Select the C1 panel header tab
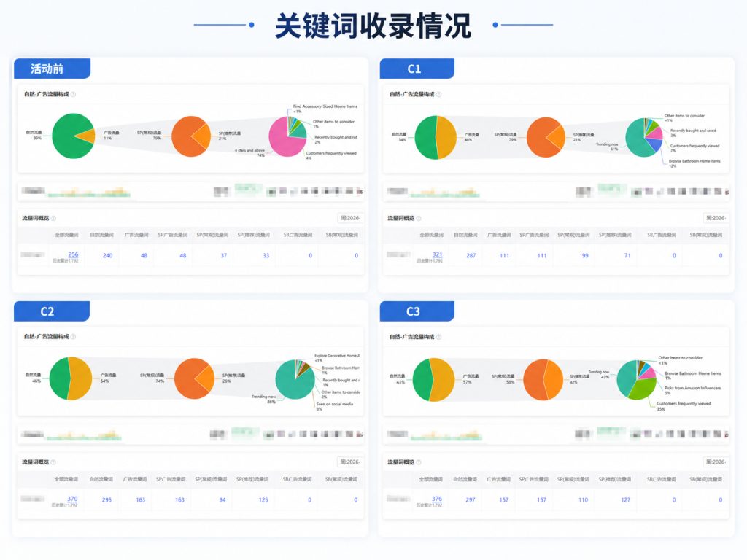747x560 pixels. pyautogui.click(x=417, y=69)
